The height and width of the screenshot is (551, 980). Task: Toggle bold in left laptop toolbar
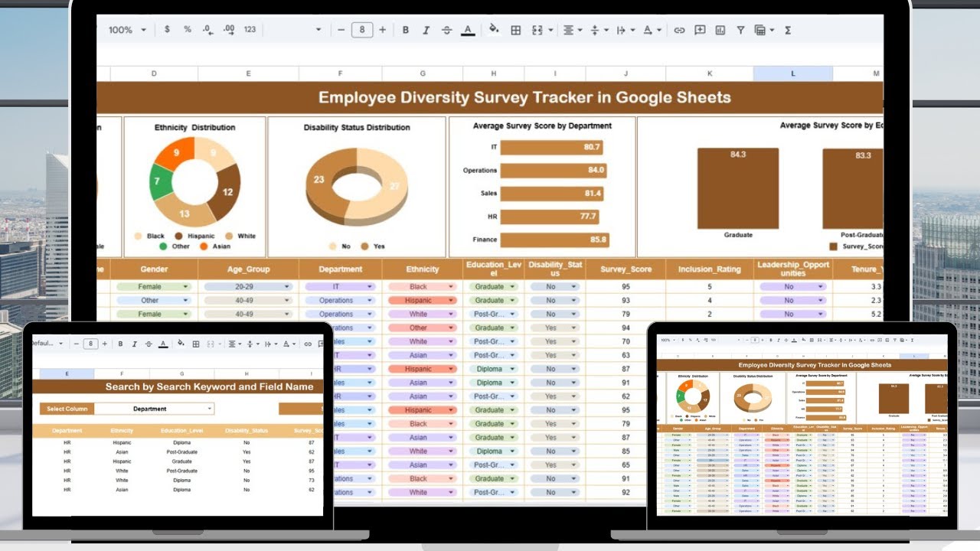point(122,344)
